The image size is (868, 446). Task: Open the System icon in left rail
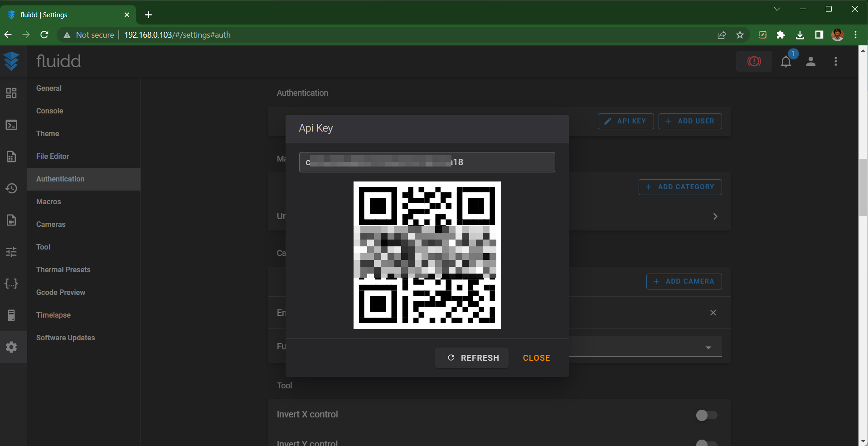pyautogui.click(x=11, y=315)
